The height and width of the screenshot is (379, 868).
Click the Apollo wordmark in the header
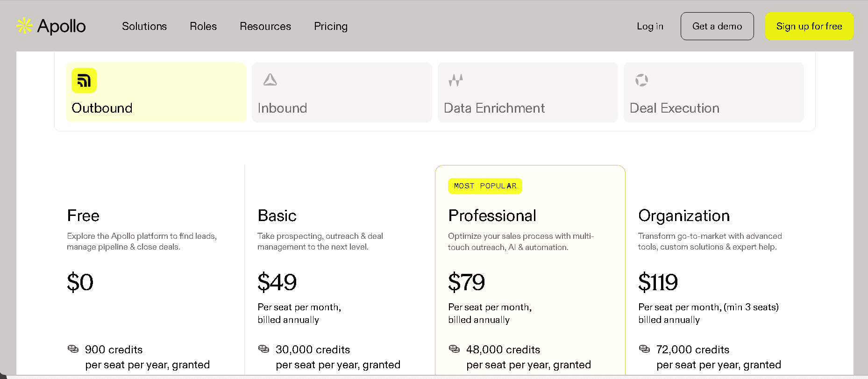pos(62,27)
